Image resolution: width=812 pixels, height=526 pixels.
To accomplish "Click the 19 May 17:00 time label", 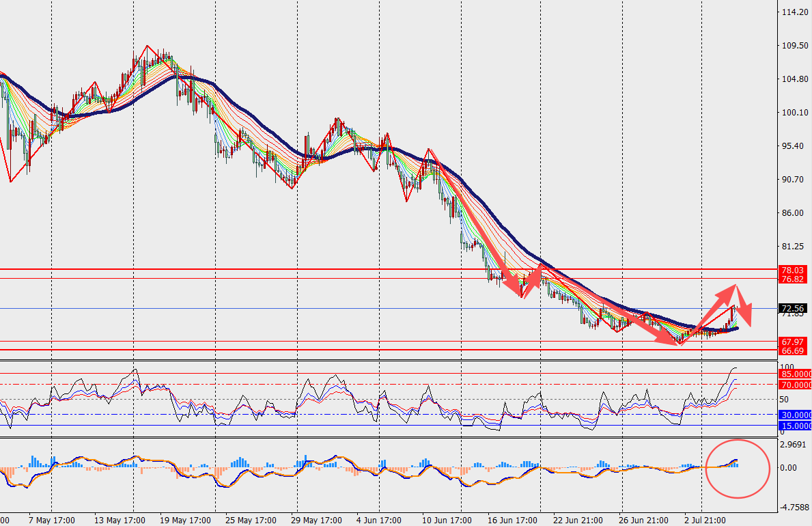I will tap(185, 520).
